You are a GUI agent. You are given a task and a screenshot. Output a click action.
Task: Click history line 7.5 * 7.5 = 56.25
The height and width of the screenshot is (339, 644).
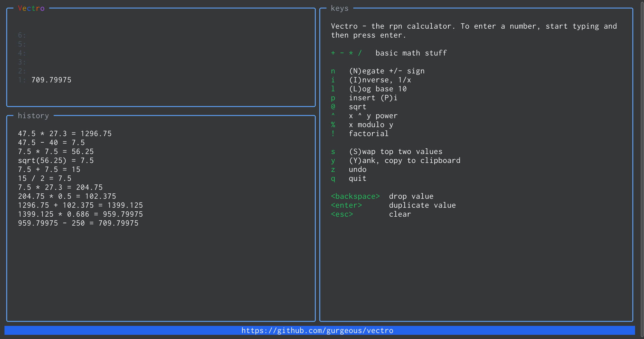point(56,152)
